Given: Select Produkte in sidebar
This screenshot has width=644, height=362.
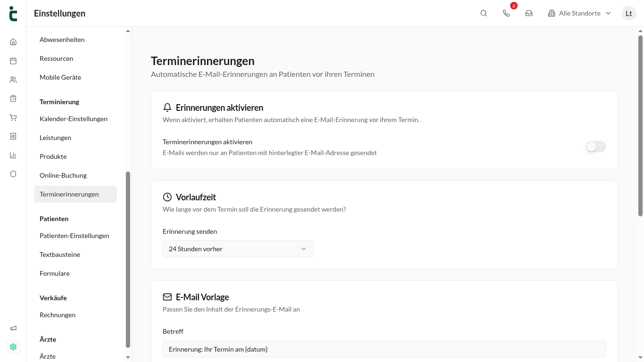Looking at the screenshot, I should (x=75, y=156).
